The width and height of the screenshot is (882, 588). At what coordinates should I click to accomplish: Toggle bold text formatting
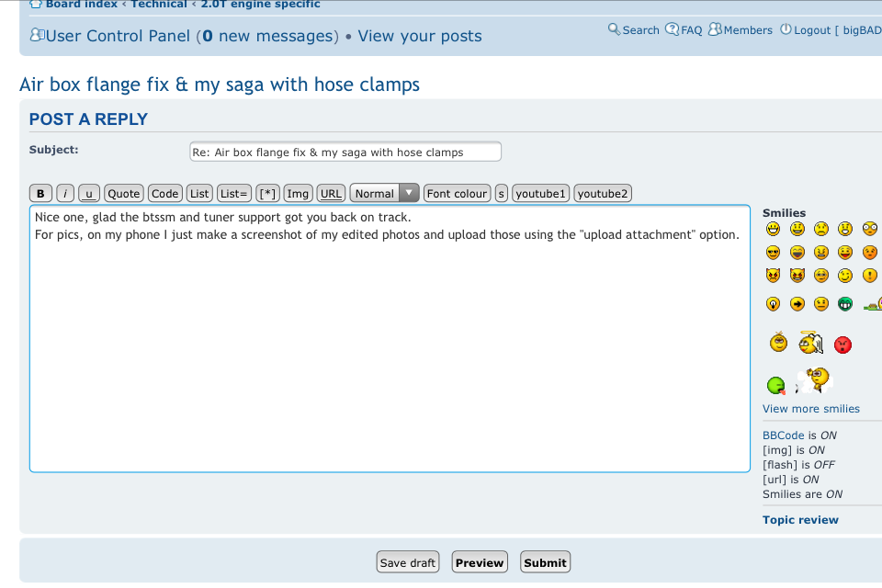pos(40,193)
